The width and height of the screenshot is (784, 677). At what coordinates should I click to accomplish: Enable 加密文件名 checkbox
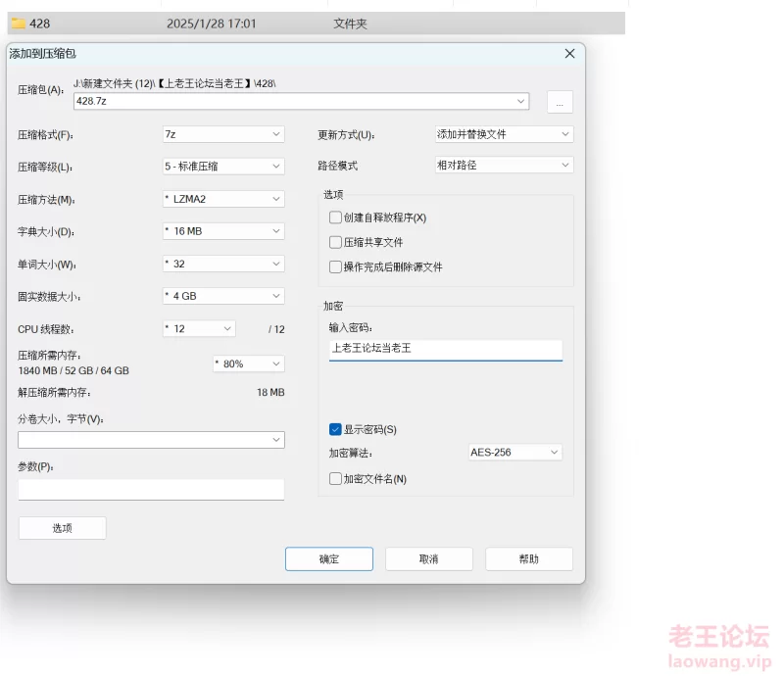(335, 479)
